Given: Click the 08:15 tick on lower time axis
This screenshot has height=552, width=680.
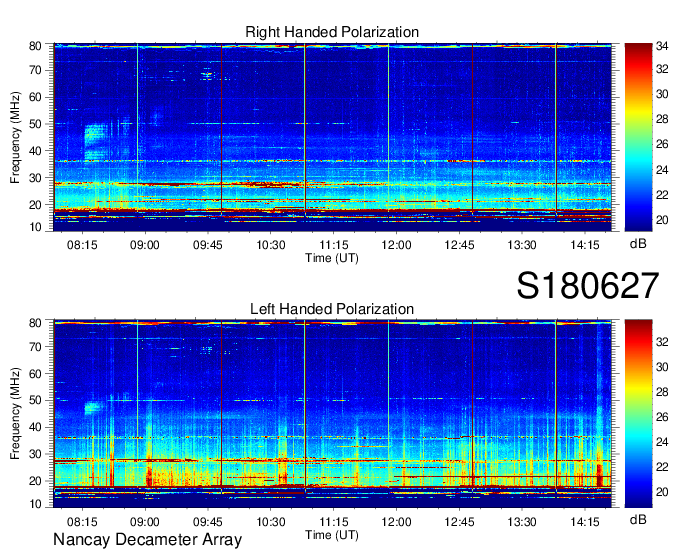Looking at the screenshot, I should 82,521.
